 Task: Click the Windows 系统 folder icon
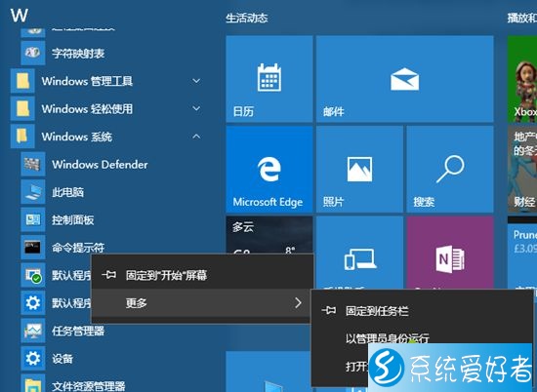[22, 137]
